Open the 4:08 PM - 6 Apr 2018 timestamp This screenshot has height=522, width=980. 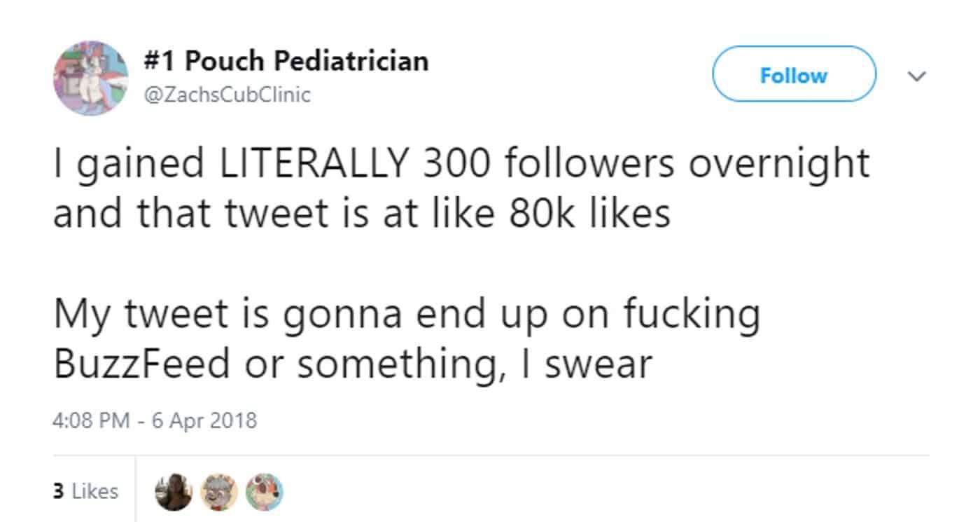pos(155,420)
